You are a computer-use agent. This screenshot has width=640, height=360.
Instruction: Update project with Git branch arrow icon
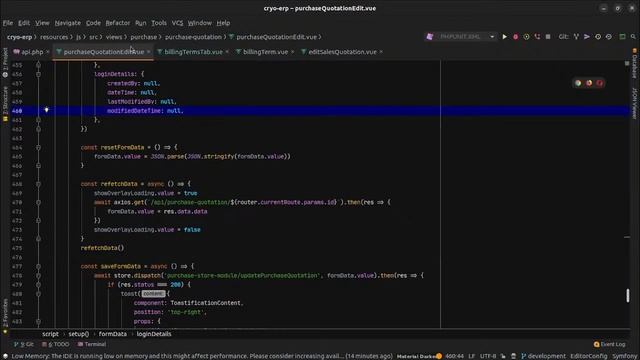coord(576,37)
